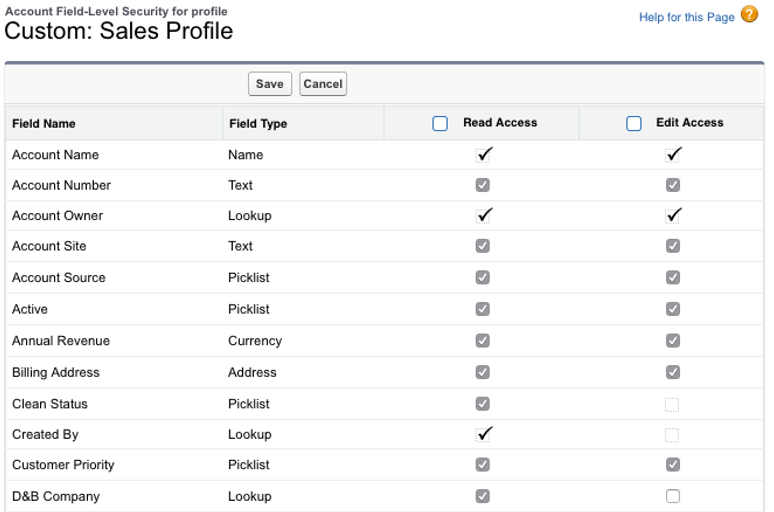The width and height of the screenshot is (774, 512).
Task: Uncheck Edit Access for Account Number
Action: click(x=673, y=185)
